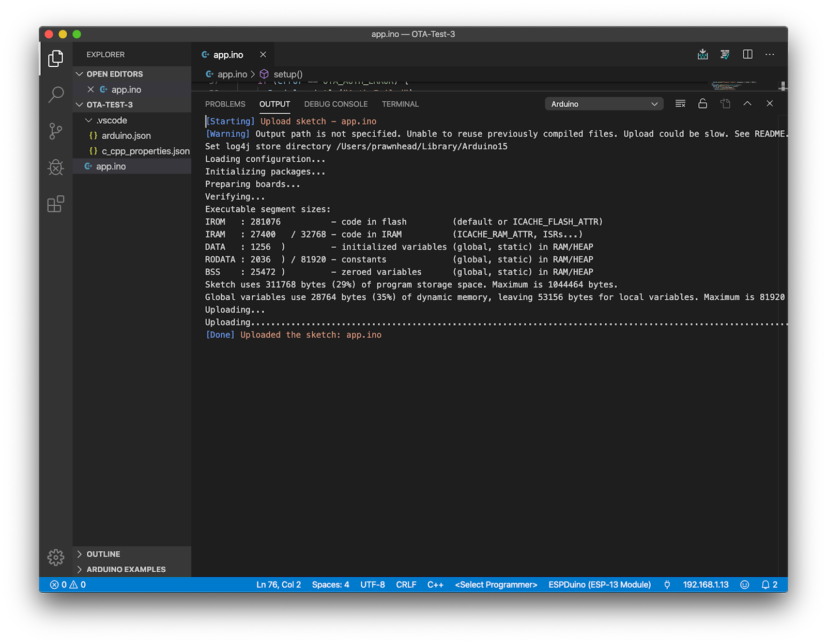This screenshot has width=827, height=644.
Task: Click <Select Programmer> in the status bar
Action: (x=495, y=585)
